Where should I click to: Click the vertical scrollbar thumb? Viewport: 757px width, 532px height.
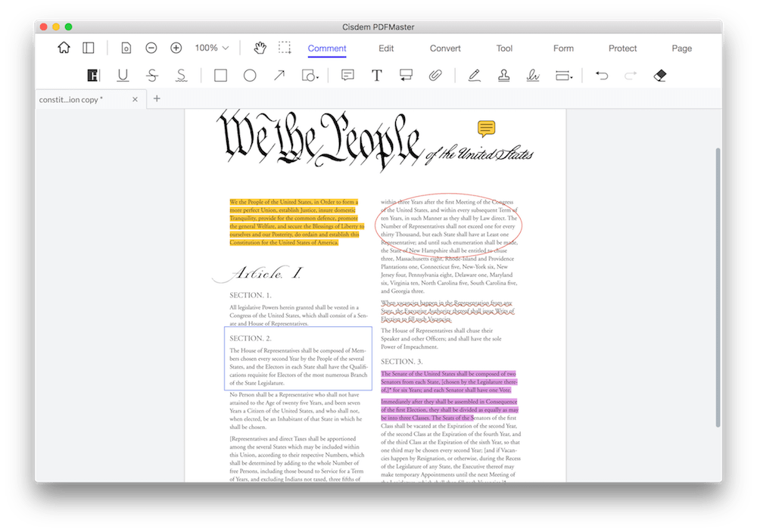[x=718, y=288]
